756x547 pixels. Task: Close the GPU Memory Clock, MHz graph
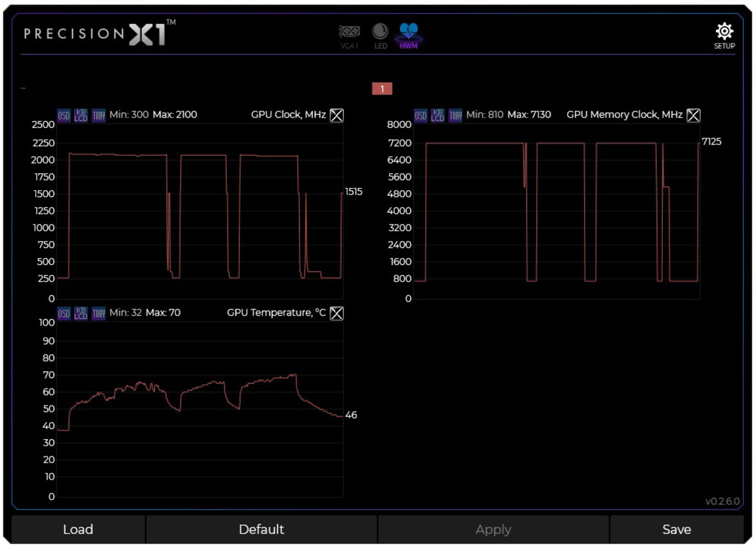tap(693, 115)
